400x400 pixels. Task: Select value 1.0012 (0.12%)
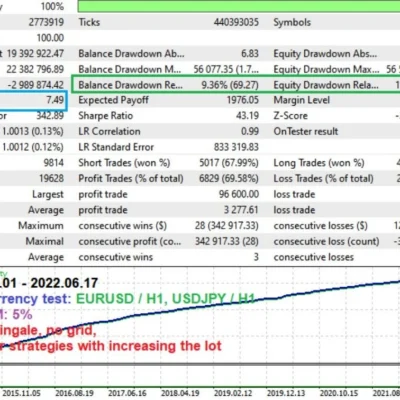point(33,147)
